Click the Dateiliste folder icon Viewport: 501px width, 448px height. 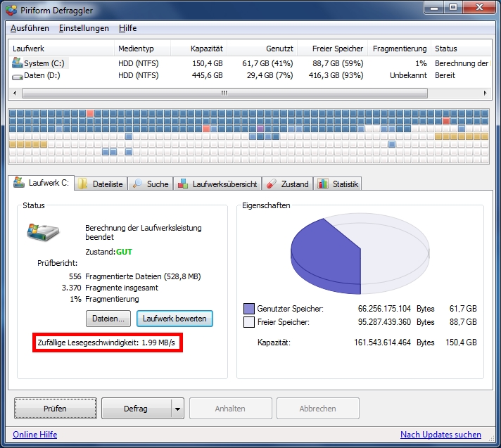[83, 184]
